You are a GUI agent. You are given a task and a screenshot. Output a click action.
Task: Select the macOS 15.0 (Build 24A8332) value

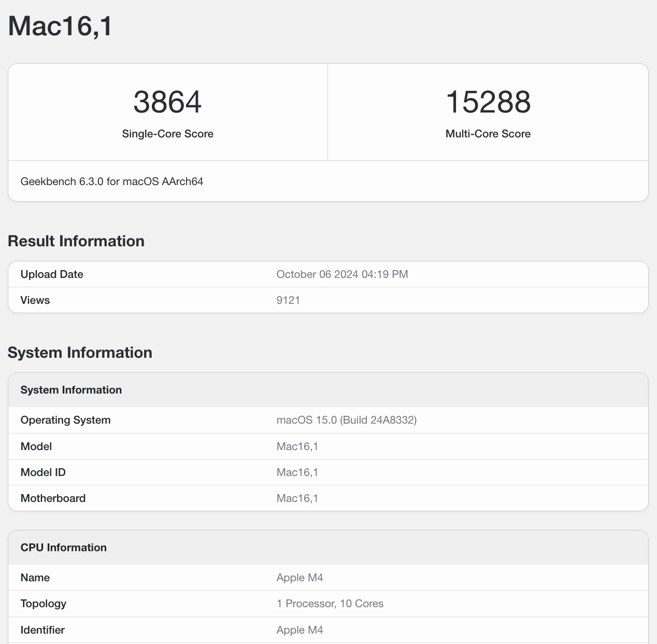click(x=347, y=420)
